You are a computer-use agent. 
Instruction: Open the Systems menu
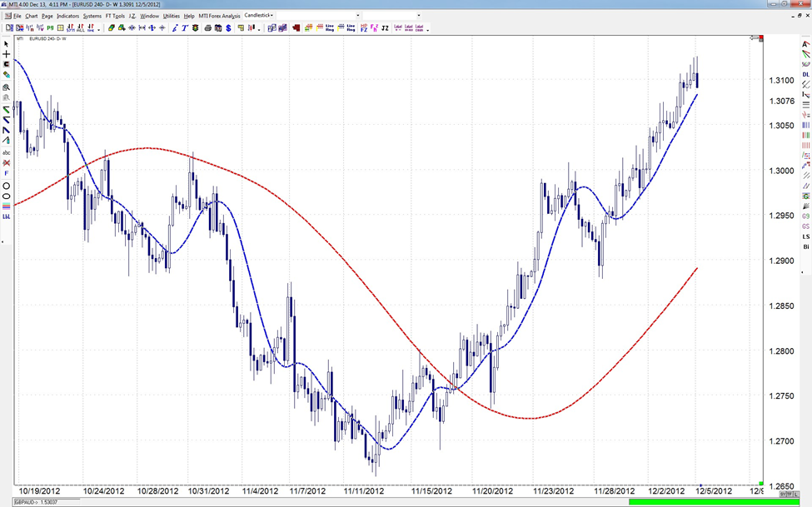92,16
